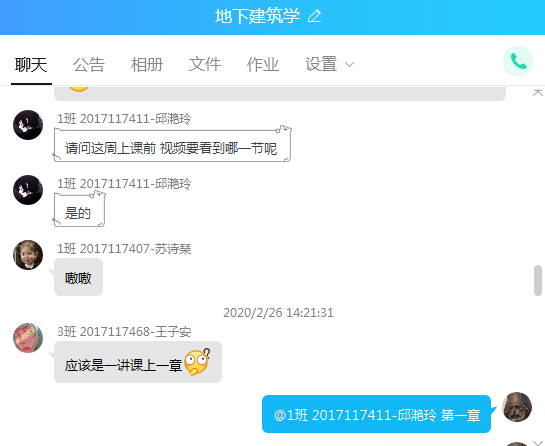Click the scroll-up arrow at top of the chat
Screen dimensions: 545x446
[538, 93]
